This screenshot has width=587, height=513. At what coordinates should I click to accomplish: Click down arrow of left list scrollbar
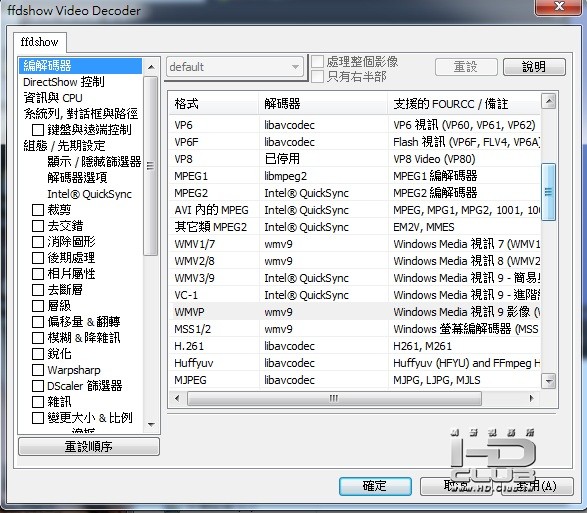pos(151,425)
